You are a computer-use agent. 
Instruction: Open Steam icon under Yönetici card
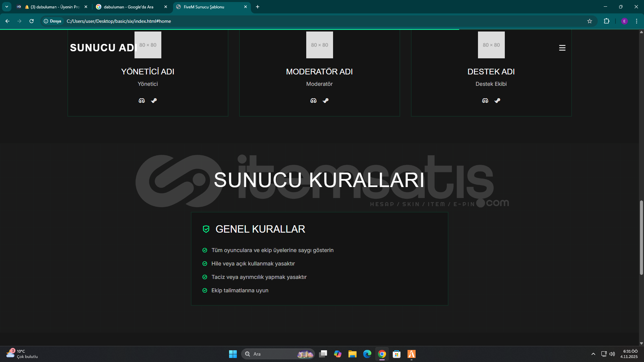point(154,101)
